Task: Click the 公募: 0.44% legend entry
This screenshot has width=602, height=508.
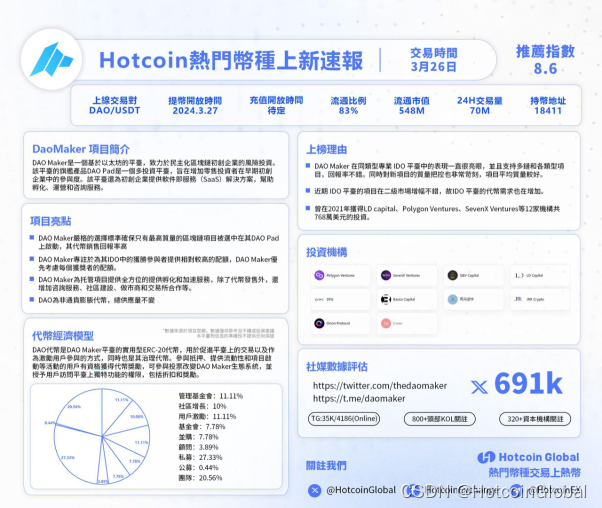Action: [x=198, y=468]
